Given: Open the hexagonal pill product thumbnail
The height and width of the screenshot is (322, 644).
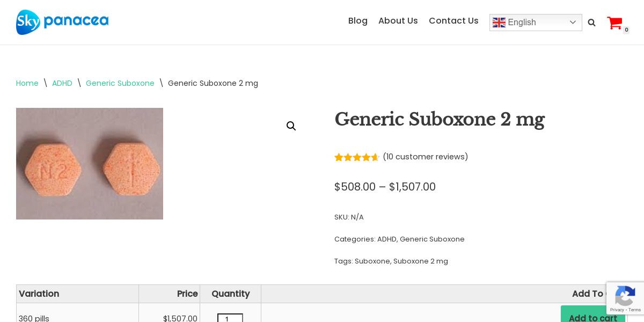Looking at the screenshot, I should click(x=90, y=164).
